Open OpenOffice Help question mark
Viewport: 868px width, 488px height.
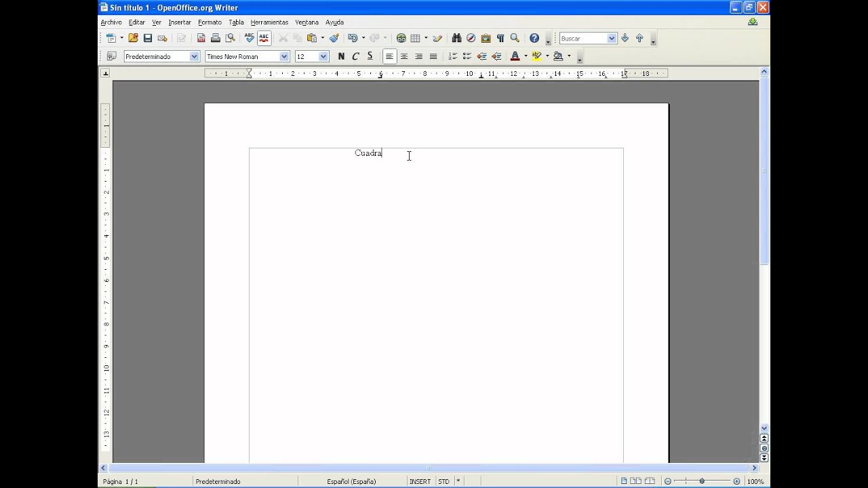(534, 39)
